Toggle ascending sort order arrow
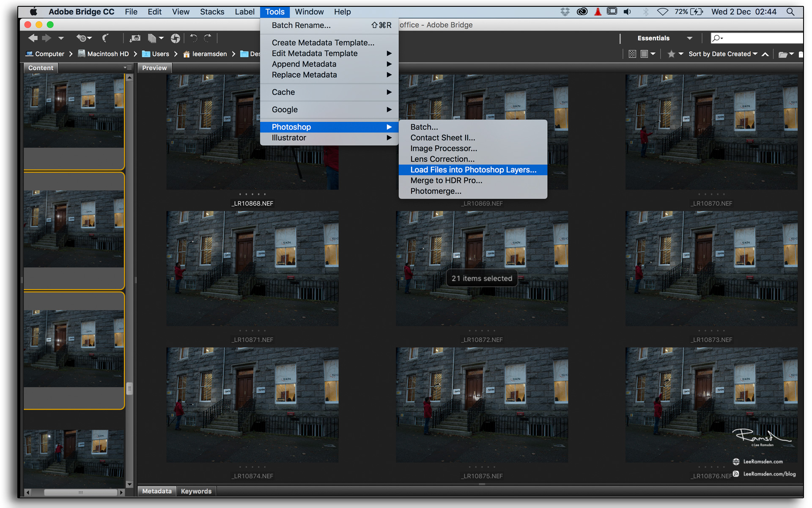Screen dimensions: 812x508 tap(765, 54)
